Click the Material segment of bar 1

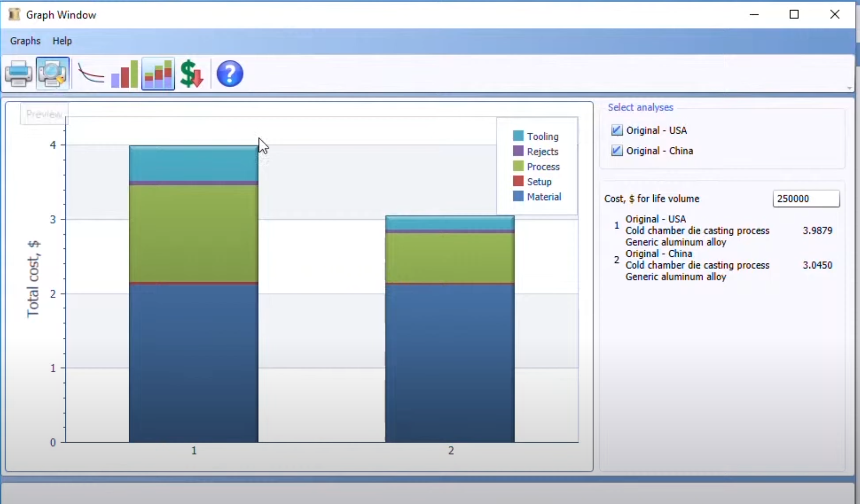click(x=194, y=363)
